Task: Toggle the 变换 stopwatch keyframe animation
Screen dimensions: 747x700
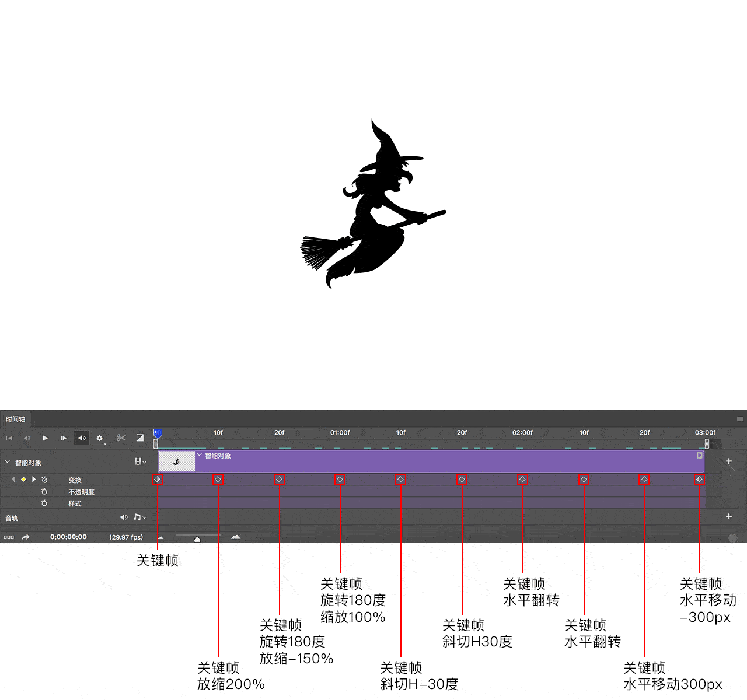Action: 44,480
